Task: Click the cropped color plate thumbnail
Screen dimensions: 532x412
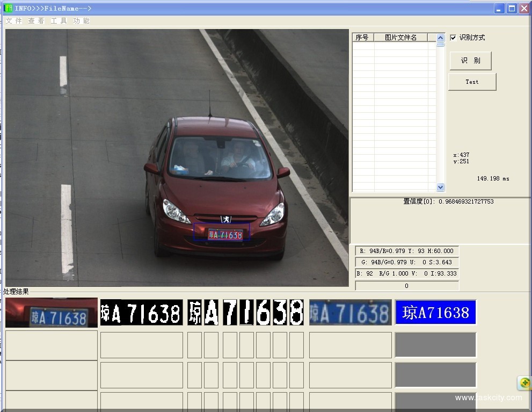Action: (x=52, y=313)
